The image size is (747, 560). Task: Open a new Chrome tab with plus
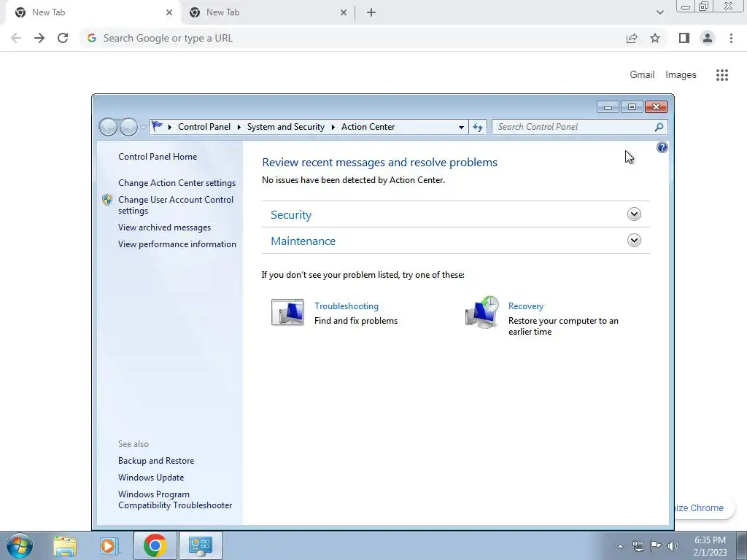371,12
